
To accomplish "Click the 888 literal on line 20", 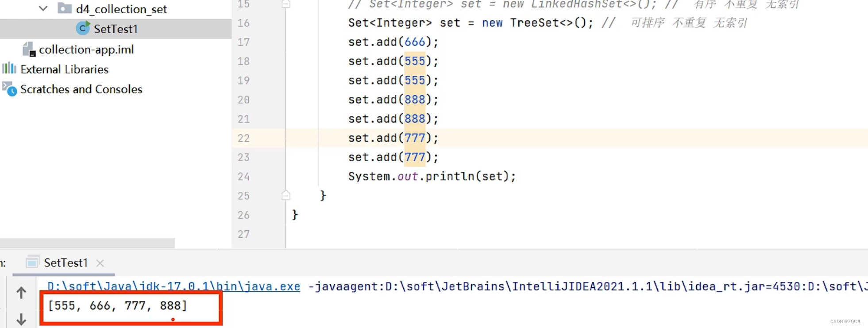I will pos(415,100).
